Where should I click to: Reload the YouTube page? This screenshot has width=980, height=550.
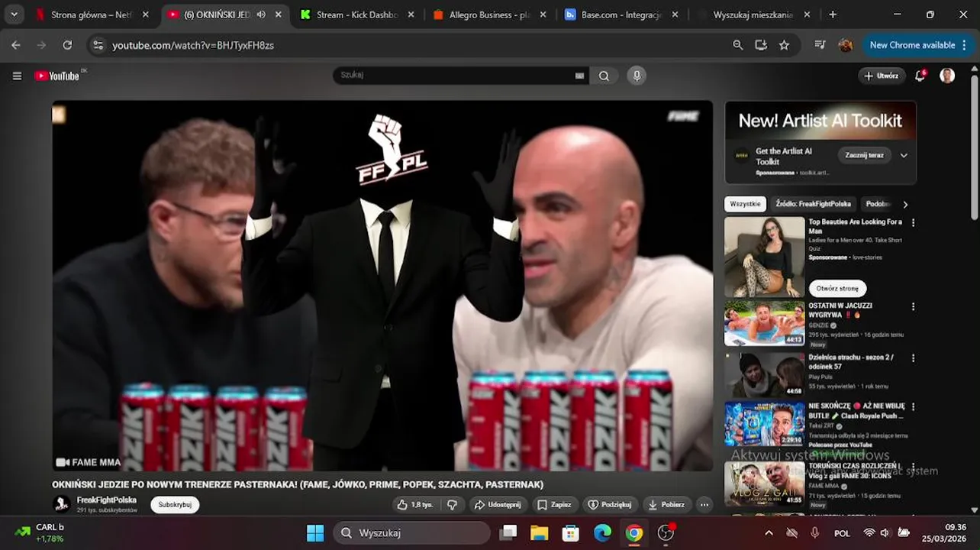tap(67, 45)
